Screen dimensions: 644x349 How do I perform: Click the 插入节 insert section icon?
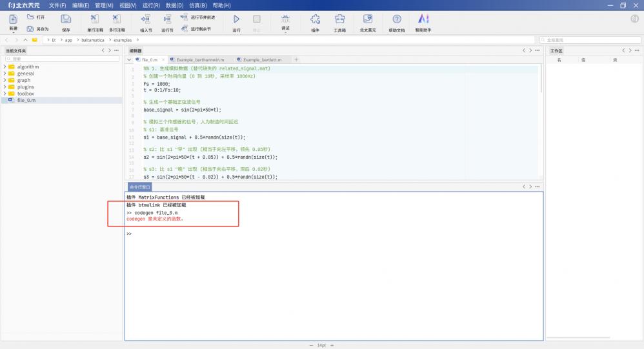coord(146,20)
